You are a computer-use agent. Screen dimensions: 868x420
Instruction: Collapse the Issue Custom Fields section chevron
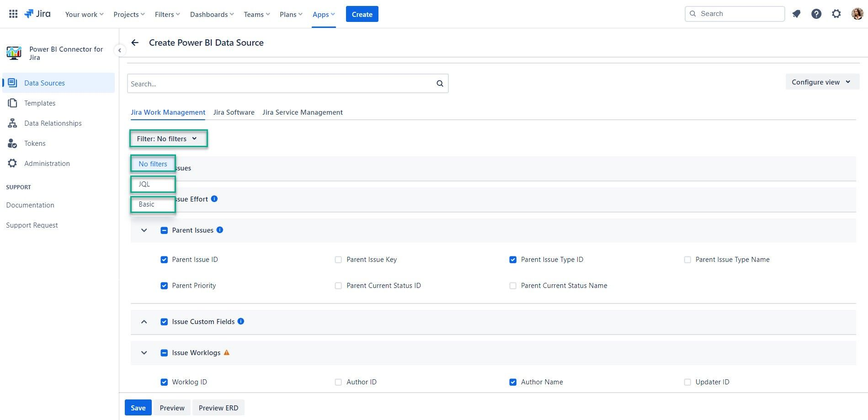[x=144, y=322]
